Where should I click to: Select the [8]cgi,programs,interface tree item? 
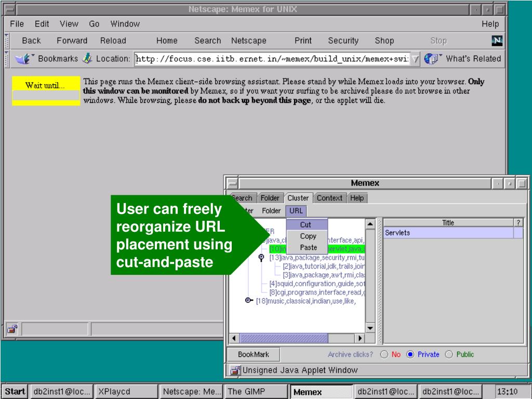tap(317, 292)
